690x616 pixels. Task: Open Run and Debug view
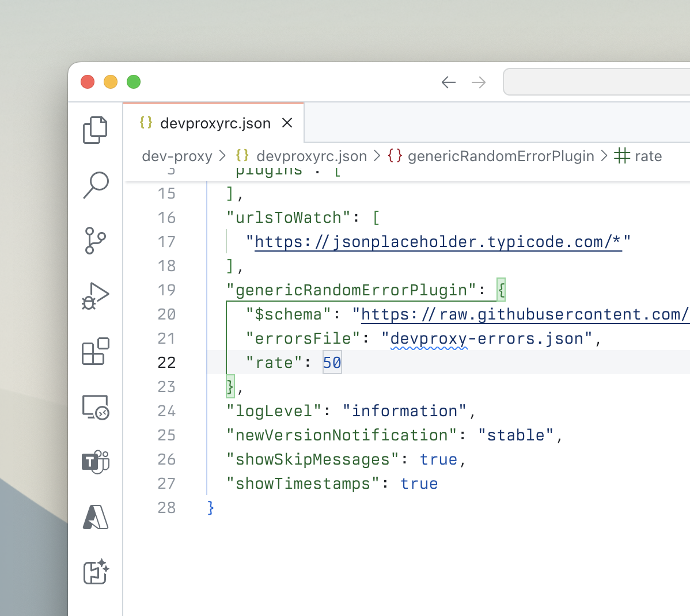pyautogui.click(x=95, y=296)
